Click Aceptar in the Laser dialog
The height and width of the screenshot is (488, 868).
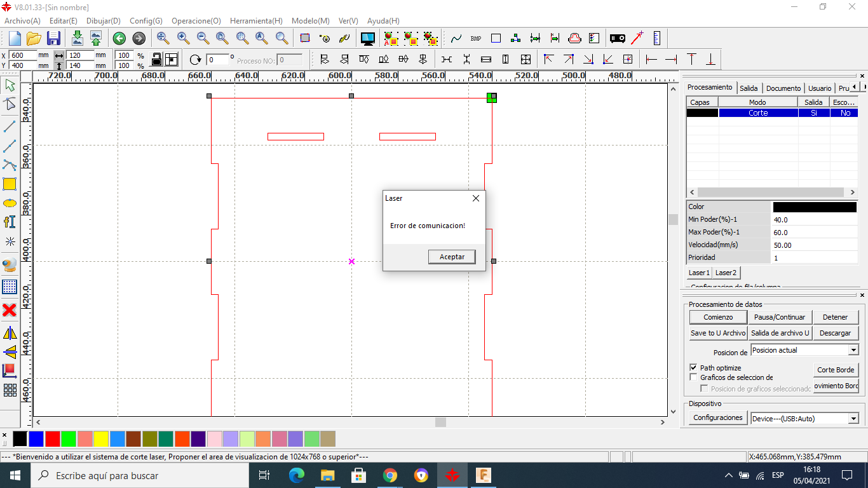(x=452, y=257)
